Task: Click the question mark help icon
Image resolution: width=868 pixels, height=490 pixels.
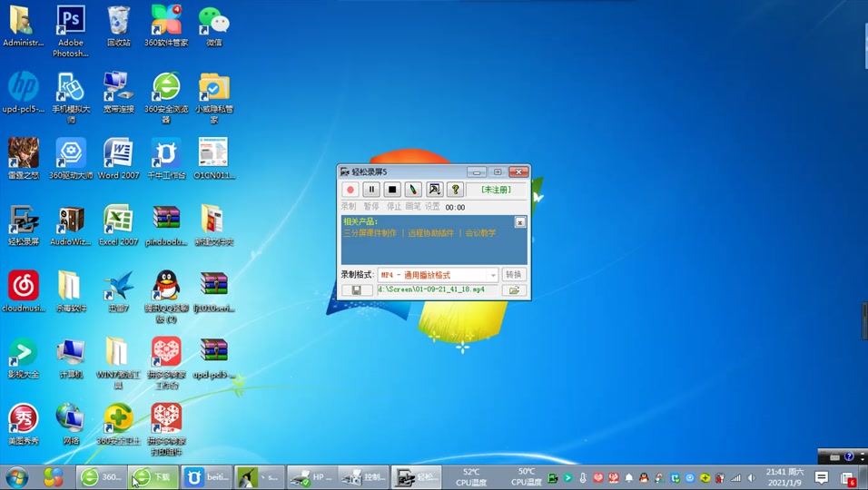Action: [x=456, y=190]
